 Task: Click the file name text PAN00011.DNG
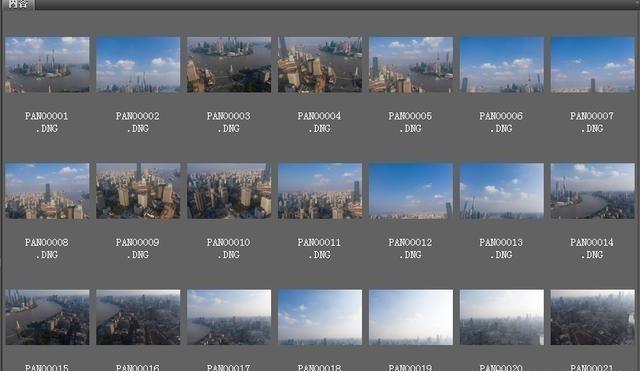(319, 249)
